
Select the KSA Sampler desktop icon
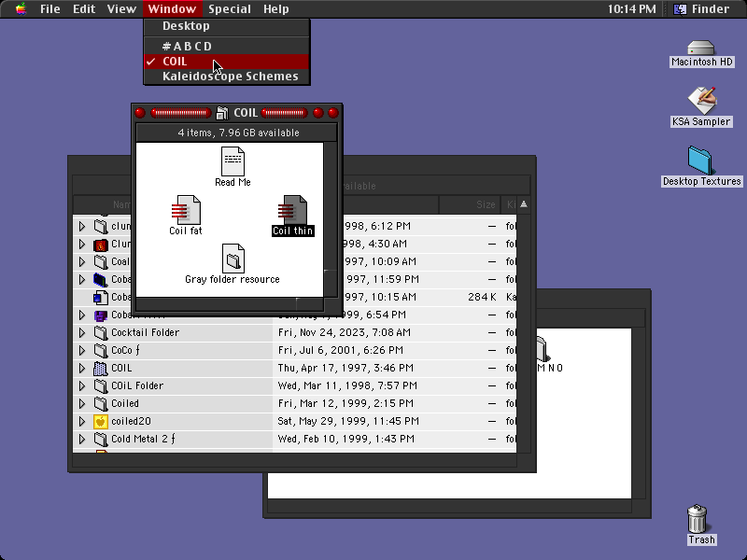coord(701,101)
